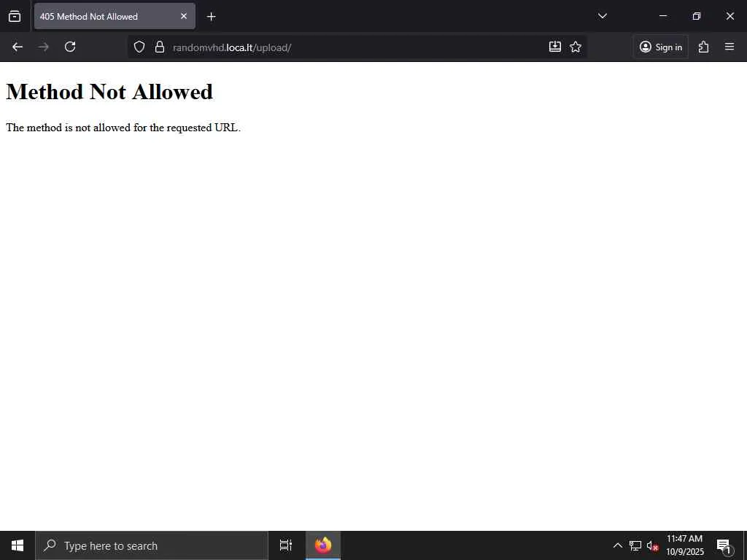Close the Firefox window

click(729, 16)
